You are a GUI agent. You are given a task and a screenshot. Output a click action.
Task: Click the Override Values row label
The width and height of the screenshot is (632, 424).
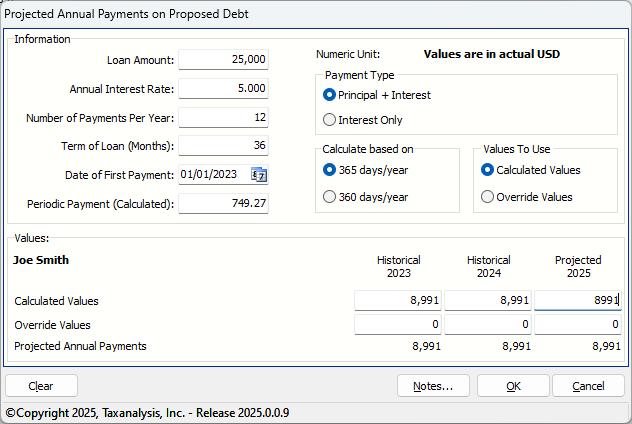[52, 325]
